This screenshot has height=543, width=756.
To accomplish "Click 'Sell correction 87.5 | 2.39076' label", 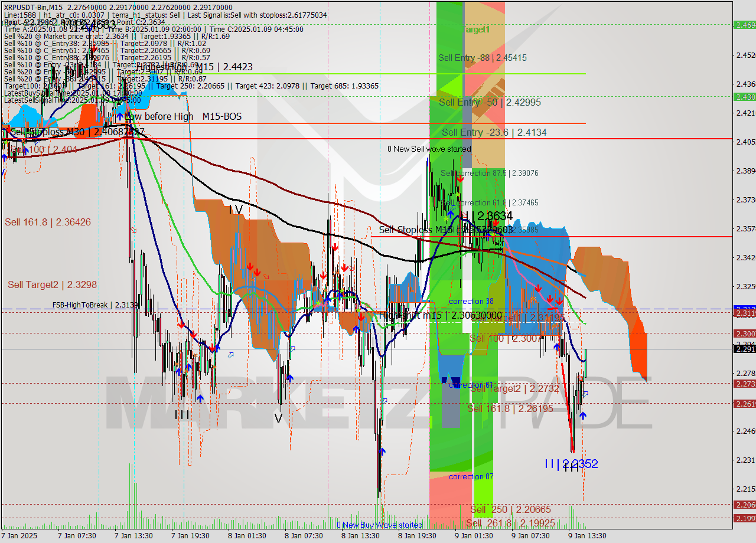I will click(x=490, y=174).
